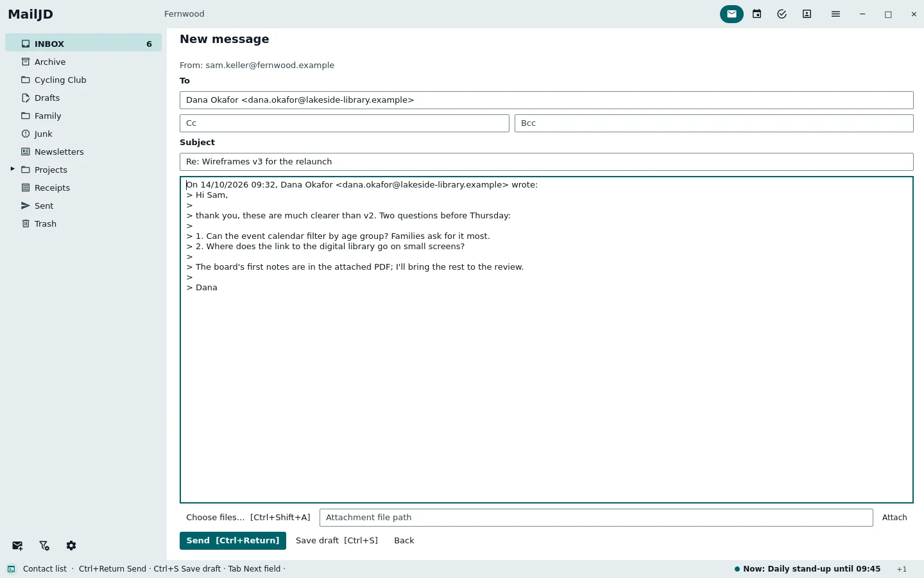Click the new message envelope icon
Screen dimensions: 924x578
[x=17, y=546]
